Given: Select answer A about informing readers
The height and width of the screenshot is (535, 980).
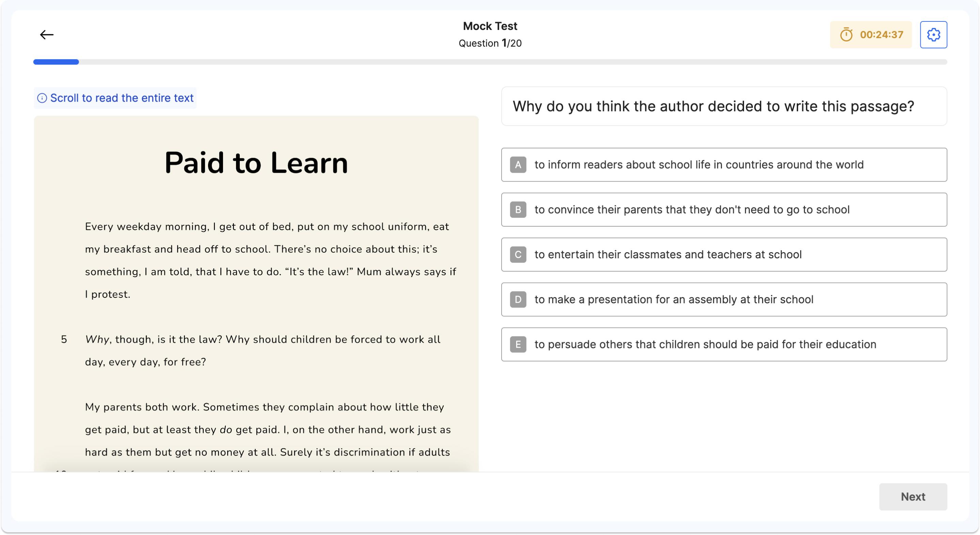Looking at the screenshot, I should pyautogui.click(x=723, y=165).
